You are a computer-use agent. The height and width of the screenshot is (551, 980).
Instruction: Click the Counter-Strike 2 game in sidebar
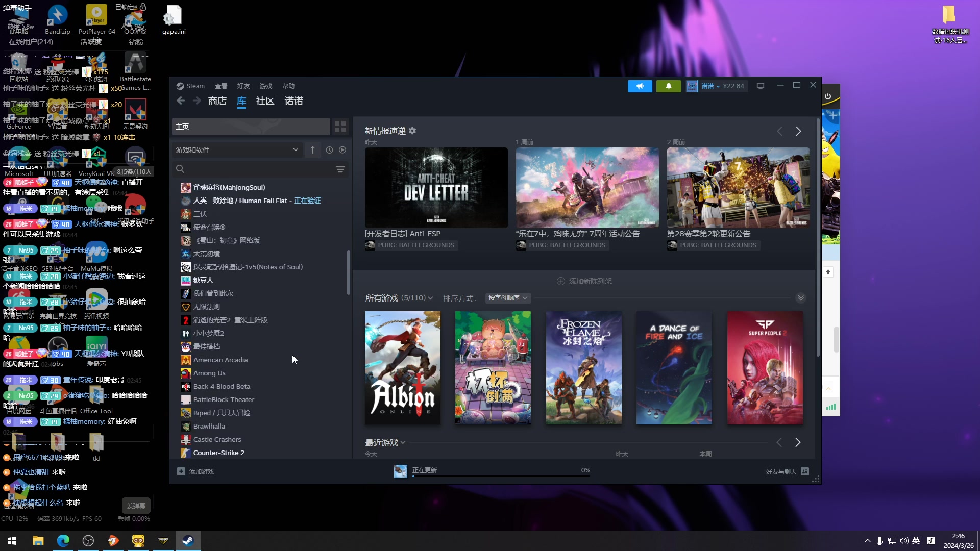pos(219,453)
